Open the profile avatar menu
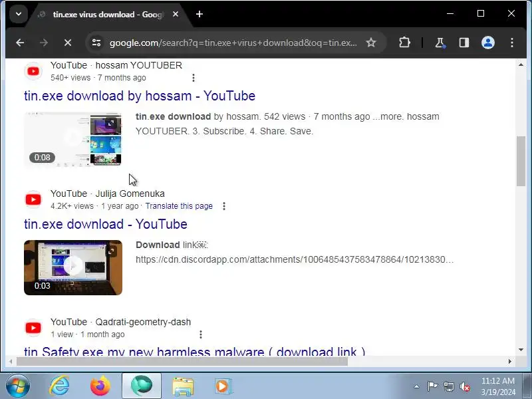 coord(488,43)
